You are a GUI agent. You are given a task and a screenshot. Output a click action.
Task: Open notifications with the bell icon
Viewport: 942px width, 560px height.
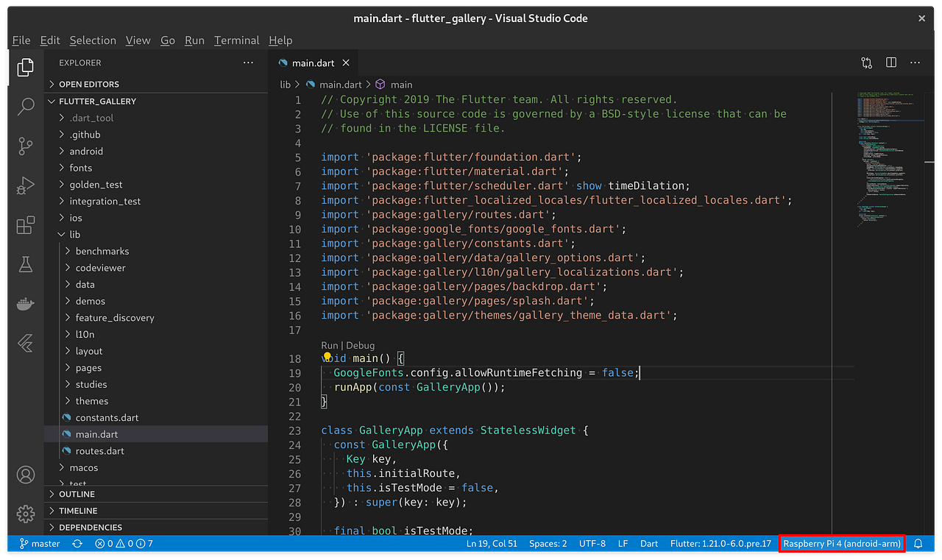pos(917,543)
